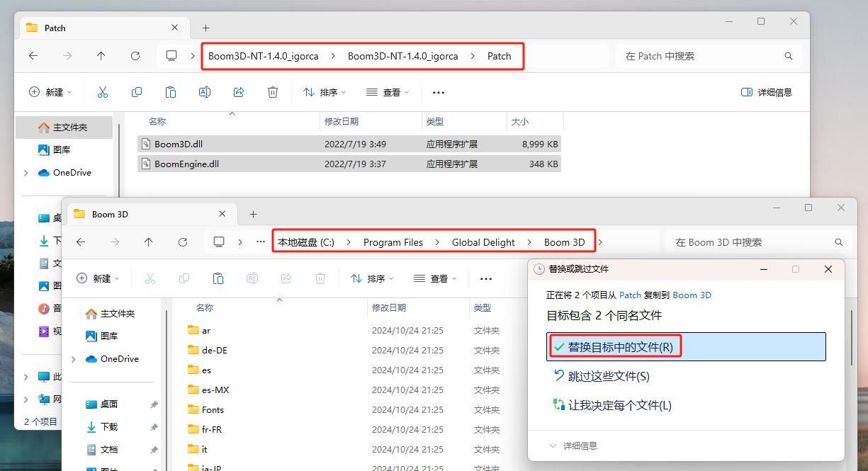Select the Boom3D.dll file

tap(349, 144)
